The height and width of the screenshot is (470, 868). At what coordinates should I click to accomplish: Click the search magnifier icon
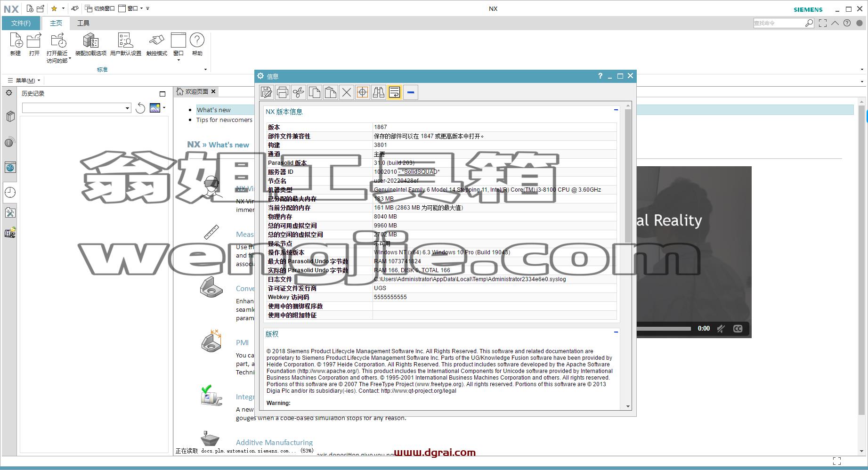(x=809, y=23)
